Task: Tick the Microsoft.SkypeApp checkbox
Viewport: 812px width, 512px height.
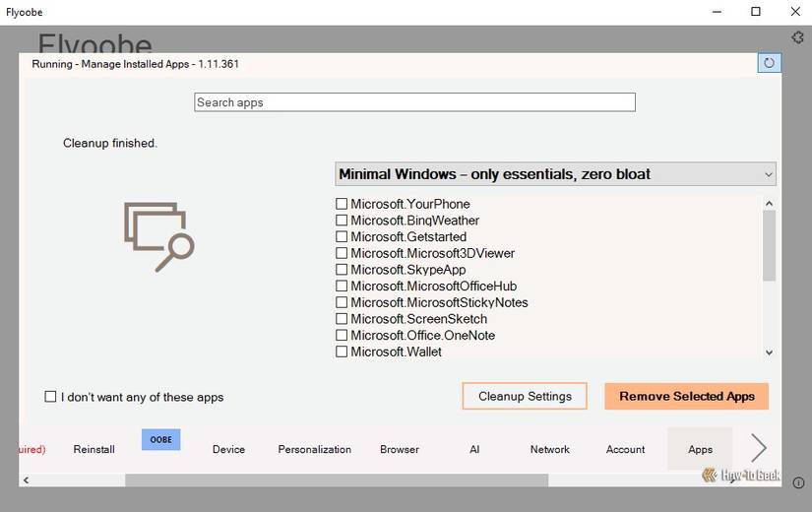Action: tap(342, 270)
